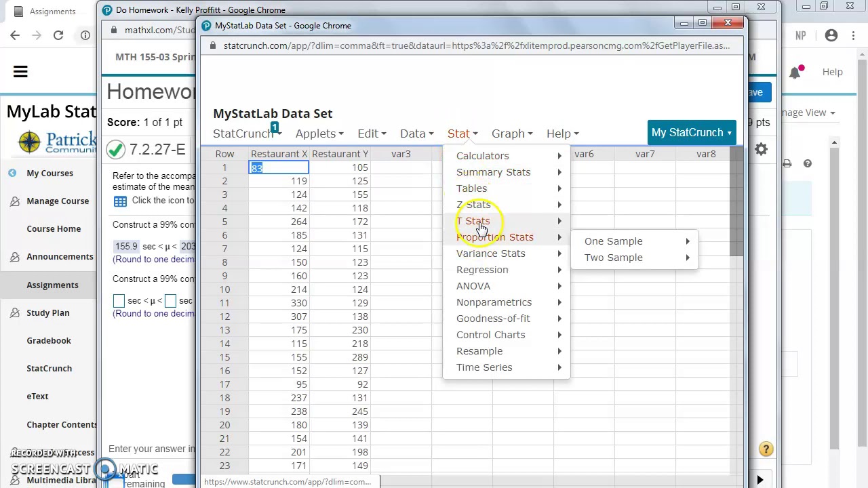Open the notifications bell icon
This screenshot has width=868, height=488.
[795, 72]
